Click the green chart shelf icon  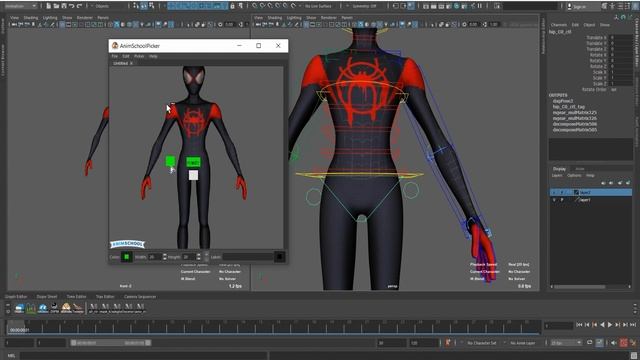pyautogui.click(x=31, y=308)
